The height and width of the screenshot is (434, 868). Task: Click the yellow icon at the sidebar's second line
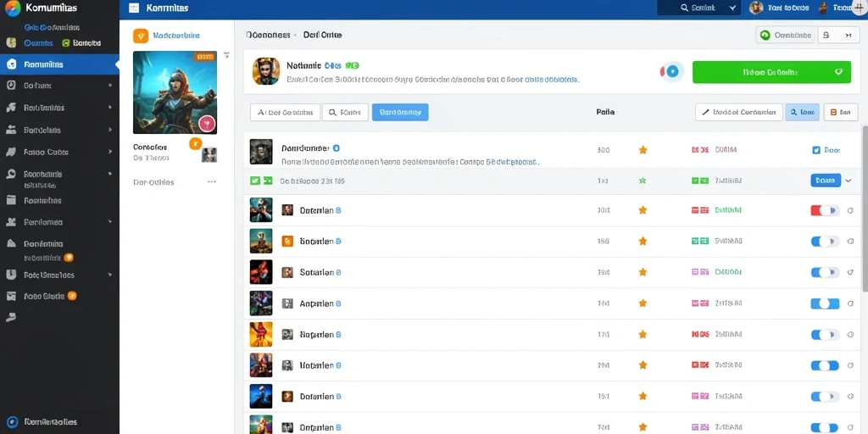coord(10,42)
